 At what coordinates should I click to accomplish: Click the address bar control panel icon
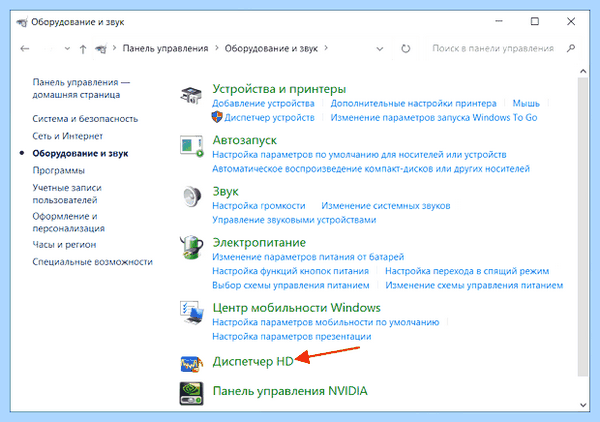click(x=101, y=49)
